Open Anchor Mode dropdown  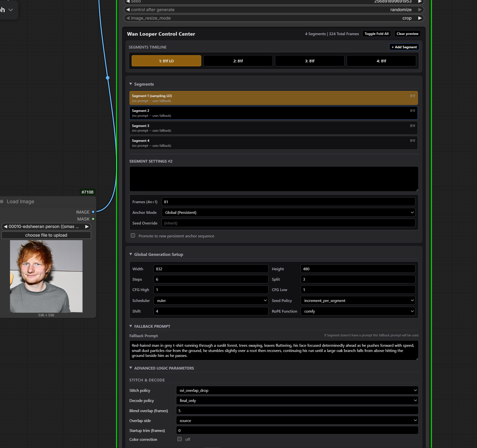tap(288, 212)
